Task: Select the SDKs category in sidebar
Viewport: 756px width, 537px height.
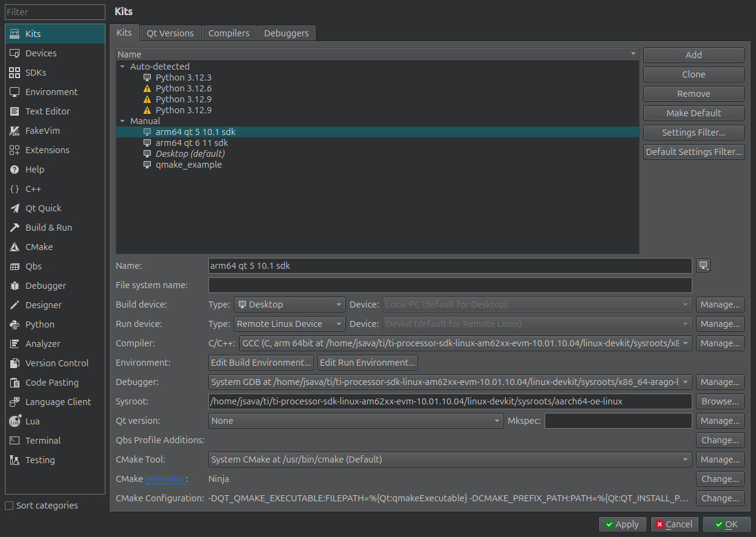Action: click(x=55, y=73)
